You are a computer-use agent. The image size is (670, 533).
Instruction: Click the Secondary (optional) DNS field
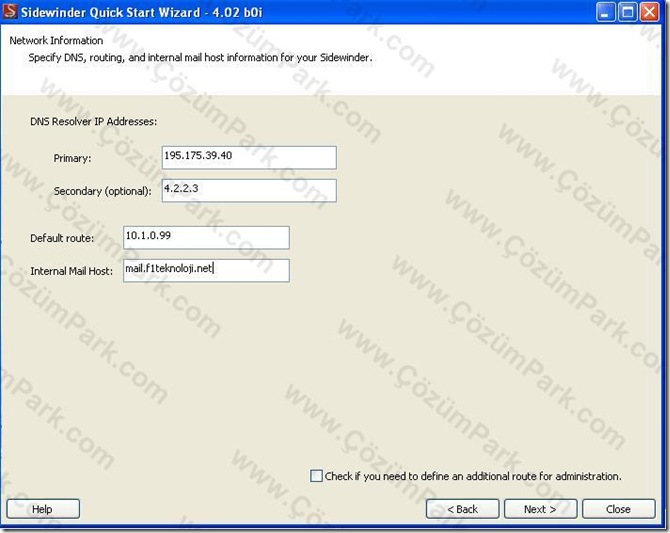[249, 190]
